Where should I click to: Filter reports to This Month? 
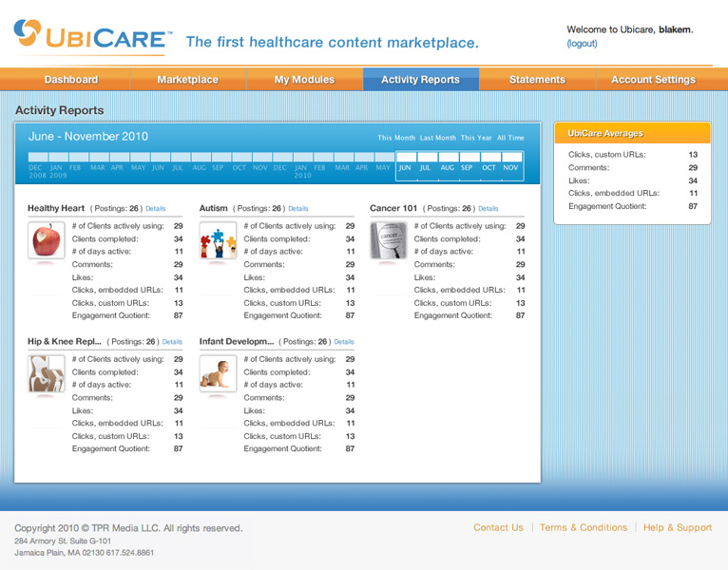point(396,138)
